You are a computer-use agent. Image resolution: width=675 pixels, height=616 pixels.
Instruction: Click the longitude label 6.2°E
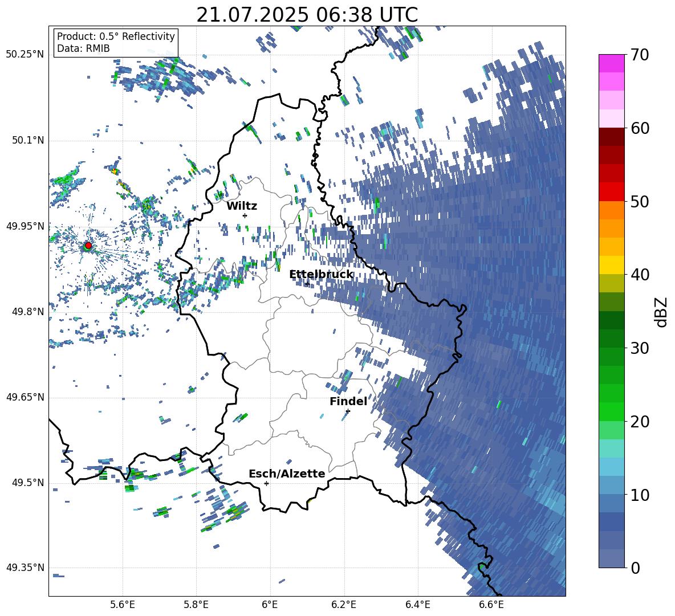point(344,605)
